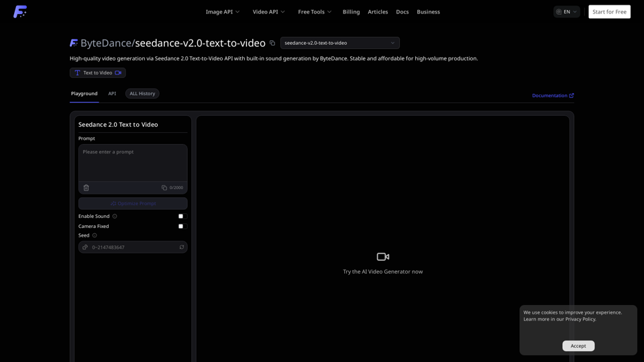The image size is (644, 362).
Task: Clear the prompt with the trash icon
Action: (86, 188)
